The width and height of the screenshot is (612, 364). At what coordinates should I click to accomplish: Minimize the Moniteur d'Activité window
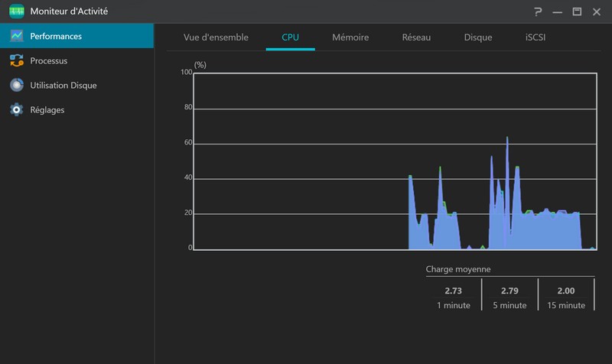pos(558,12)
